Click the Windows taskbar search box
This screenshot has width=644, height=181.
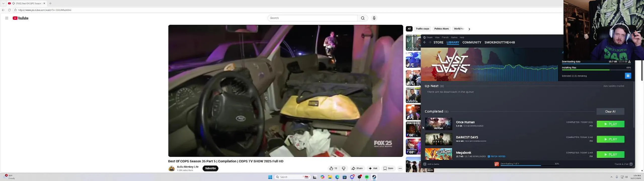coord(292,177)
